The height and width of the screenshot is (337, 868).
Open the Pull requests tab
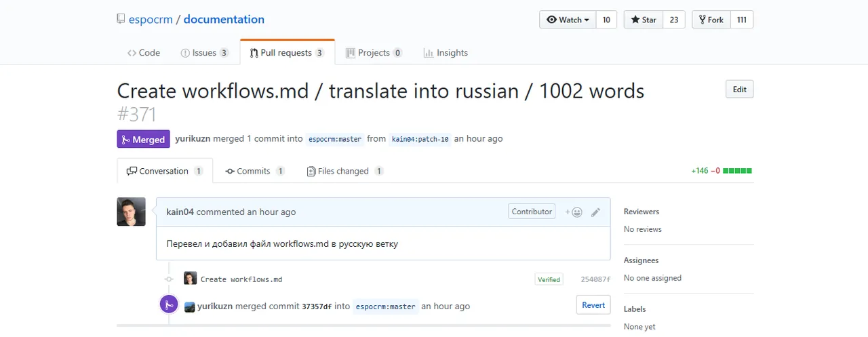tap(287, 53)
